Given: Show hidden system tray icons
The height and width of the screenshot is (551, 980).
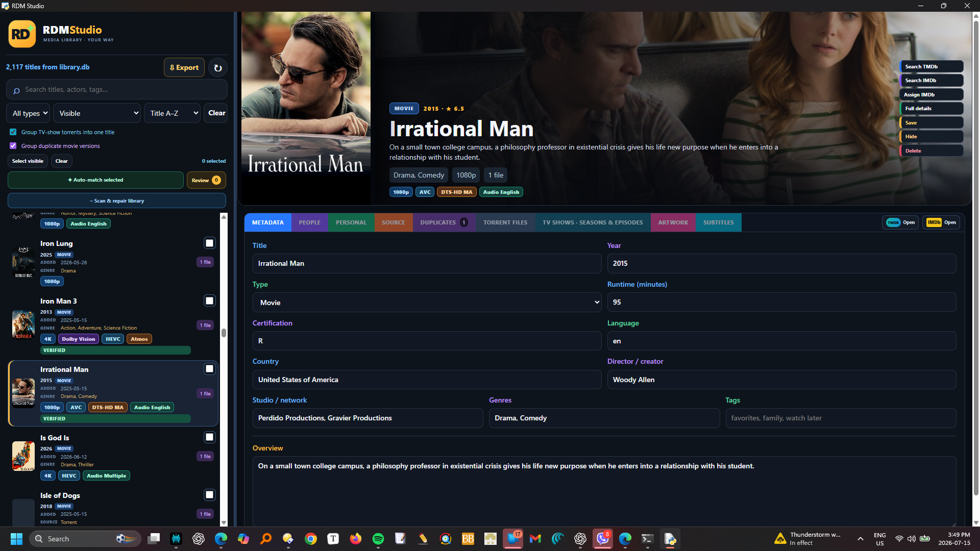Looking at the screenshot, I should click(861, 539).
